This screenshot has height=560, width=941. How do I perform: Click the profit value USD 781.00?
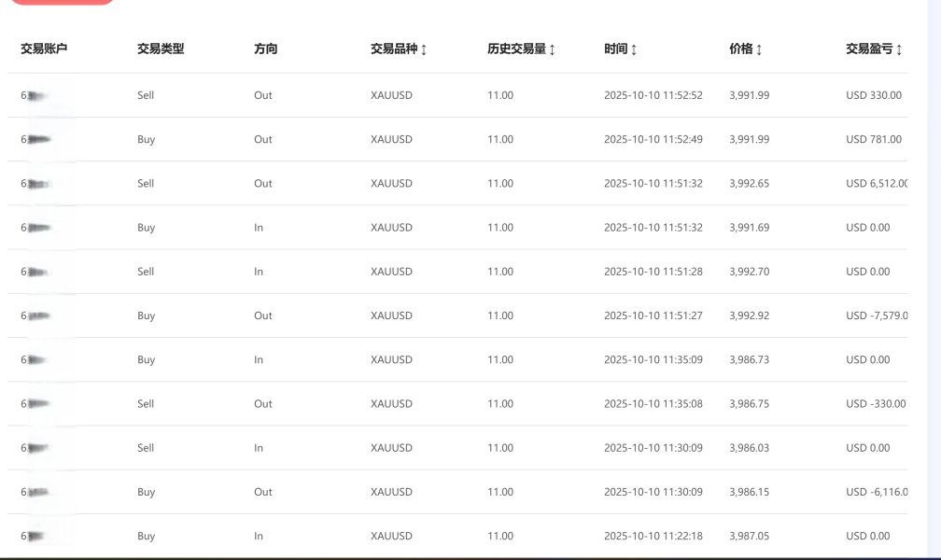click(873, 140)
